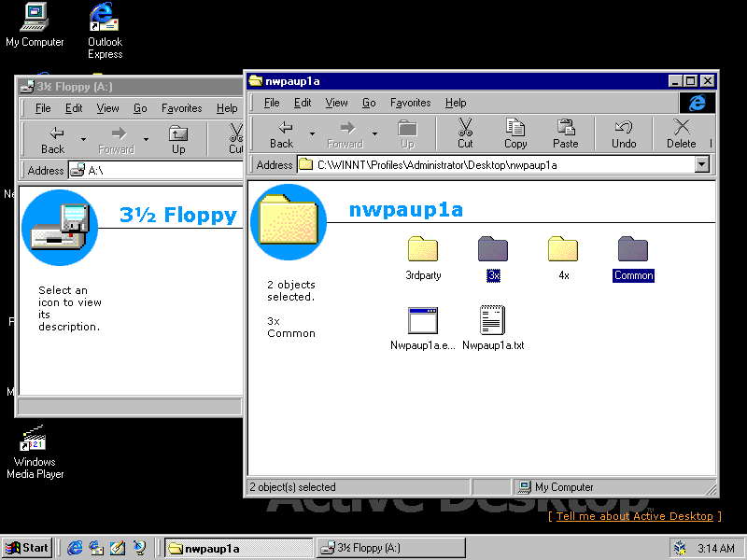
Task: Go Back in the Floppy window
Action: pyautogui.click(x=52, y=139)
